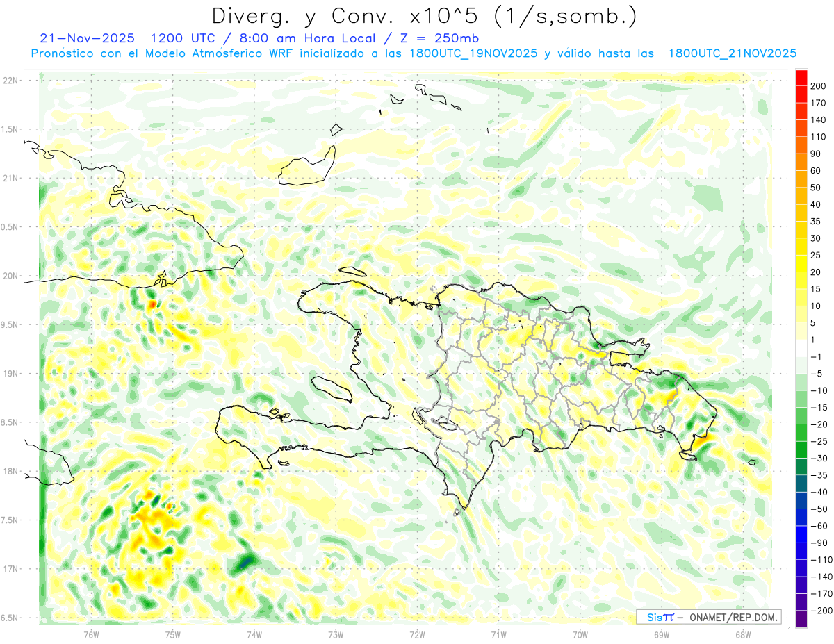Select the '18N' latitude label

point(10,471)
